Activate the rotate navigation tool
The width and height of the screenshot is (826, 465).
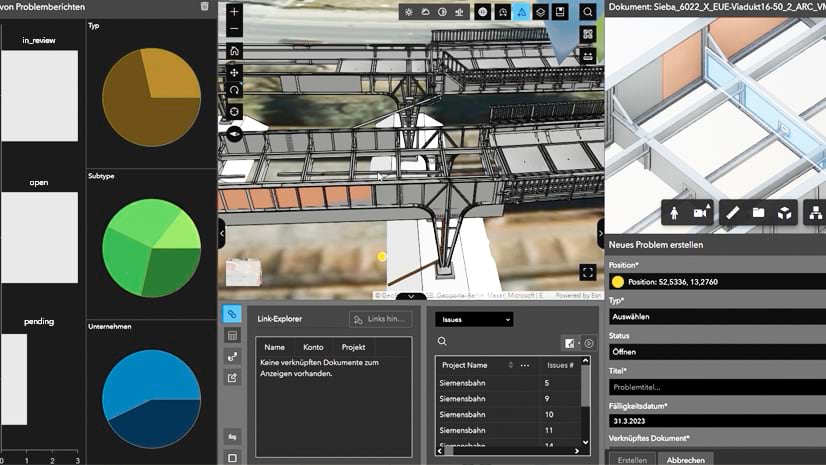click(234, 90)
